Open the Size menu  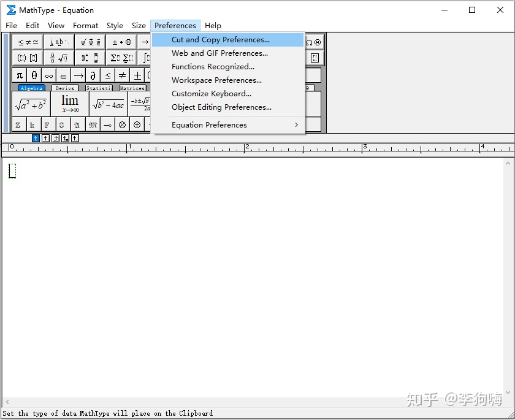(139, 26)
